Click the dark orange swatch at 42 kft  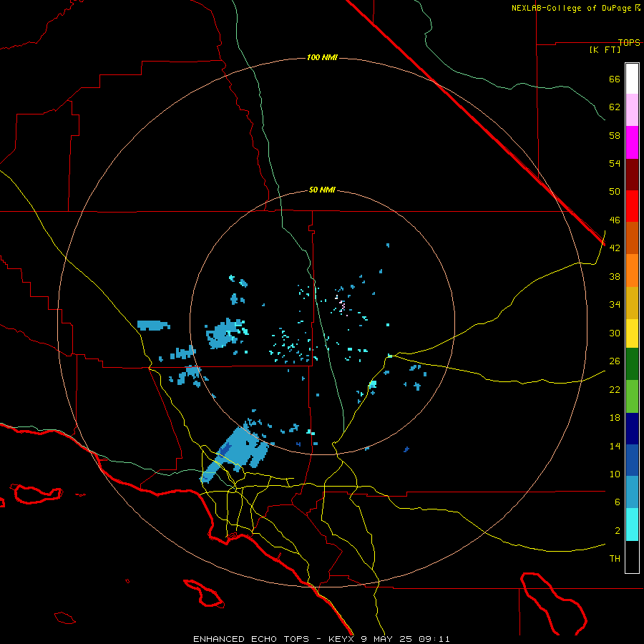(632, 238)
